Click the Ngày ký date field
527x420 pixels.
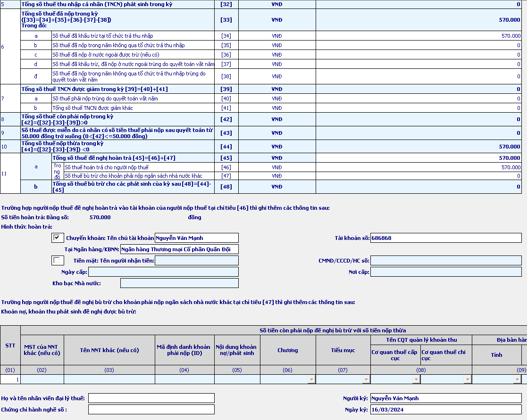click(x=445, y=410)
